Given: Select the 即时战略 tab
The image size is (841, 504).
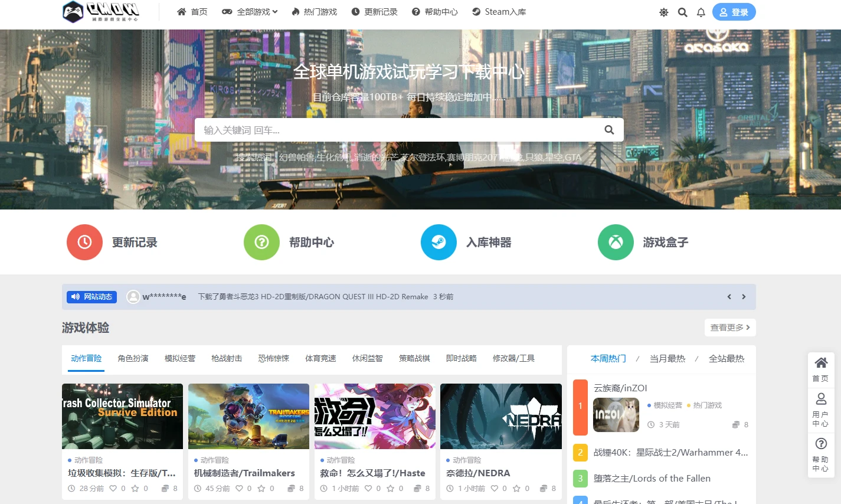Looking at the screenshot, I should pos(461,358).
